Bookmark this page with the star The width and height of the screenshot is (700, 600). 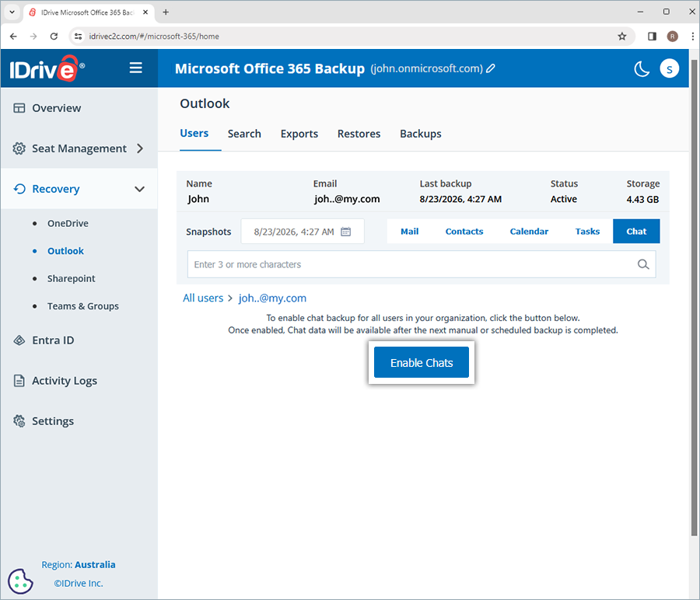click(x=622, y=36)
